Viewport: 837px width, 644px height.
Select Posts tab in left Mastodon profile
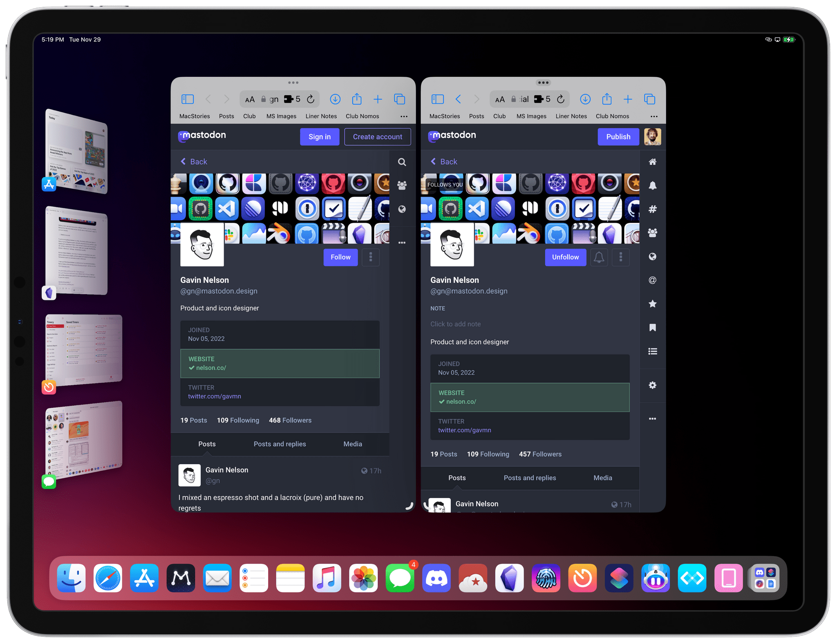[207, 444]
